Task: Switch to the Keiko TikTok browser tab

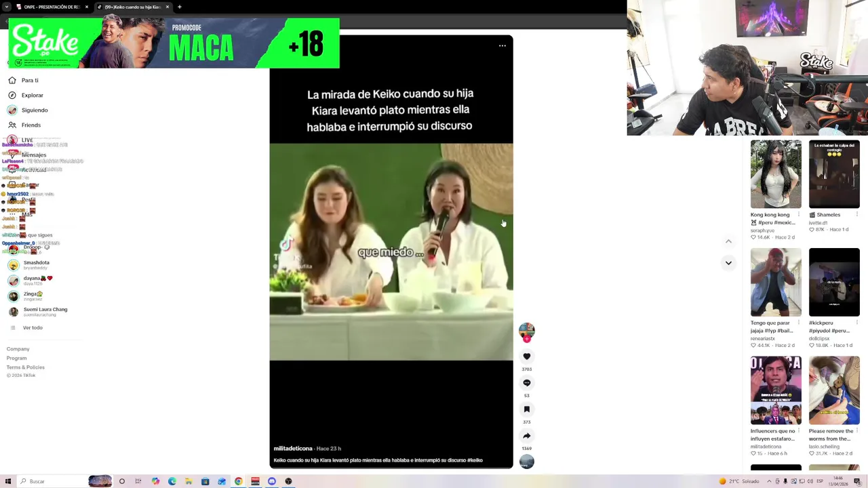Action: tap(133, 7)
